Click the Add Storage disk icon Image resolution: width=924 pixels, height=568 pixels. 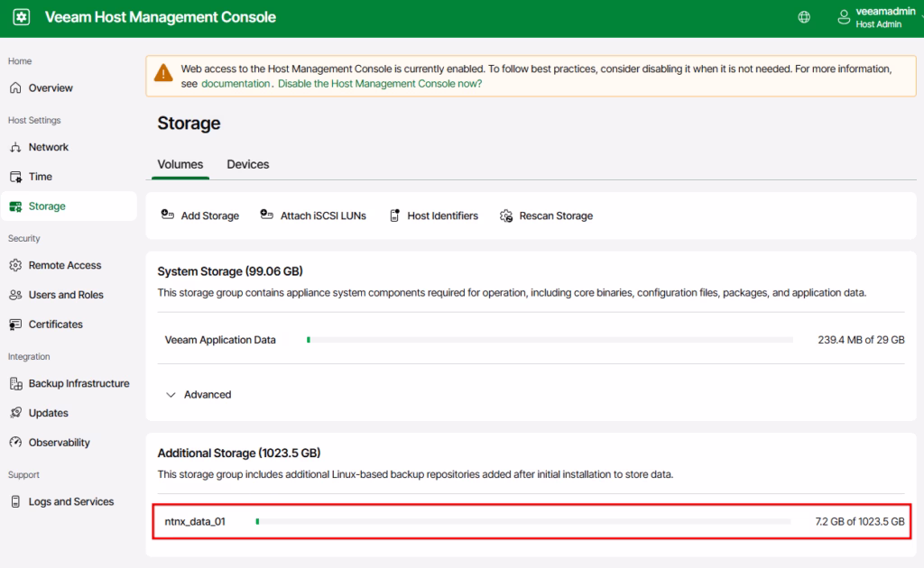[x=167, y=215]
